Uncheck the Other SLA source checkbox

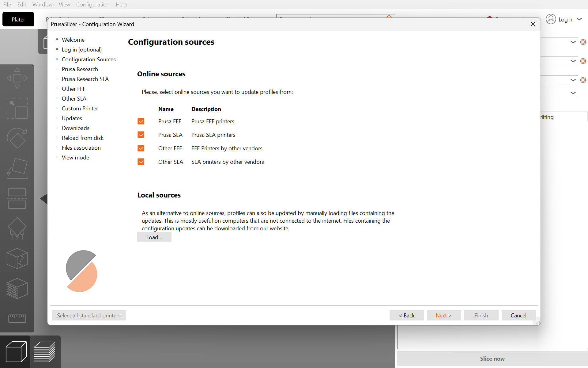point(141,162)
